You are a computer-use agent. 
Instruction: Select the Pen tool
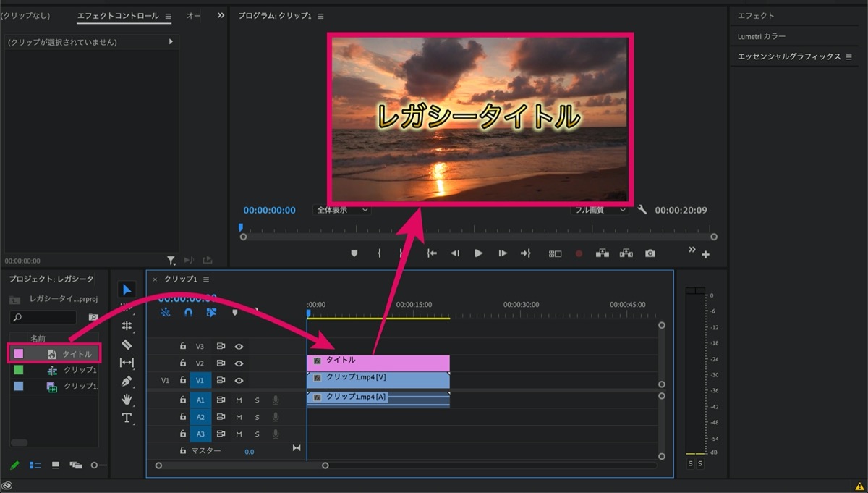tap(127, 381)
